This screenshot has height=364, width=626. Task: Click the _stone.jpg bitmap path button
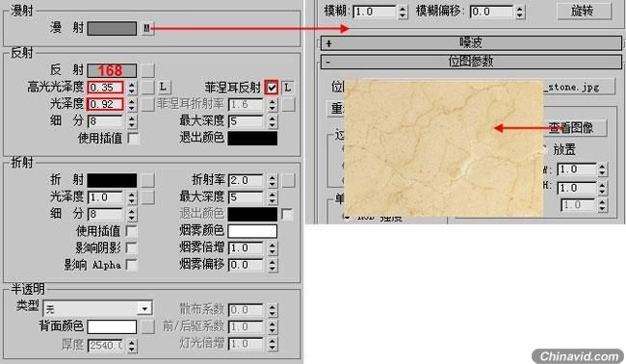point(579,87)
